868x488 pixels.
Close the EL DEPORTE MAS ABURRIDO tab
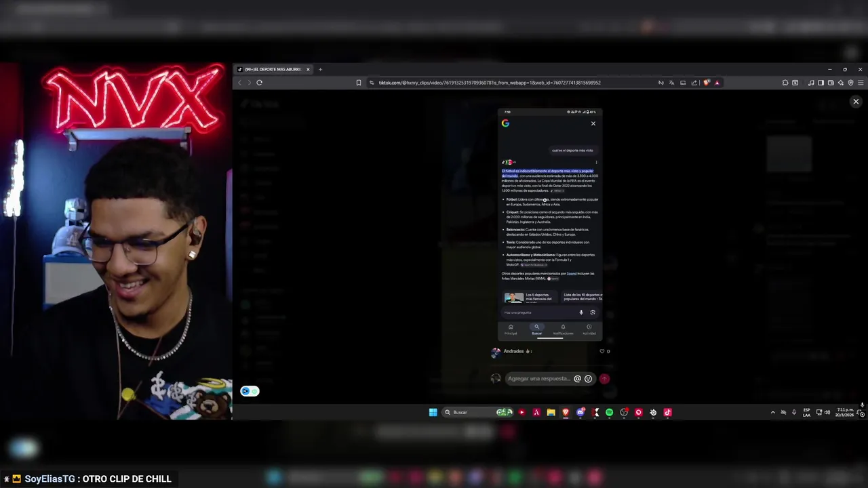click(x=308, y=69)
